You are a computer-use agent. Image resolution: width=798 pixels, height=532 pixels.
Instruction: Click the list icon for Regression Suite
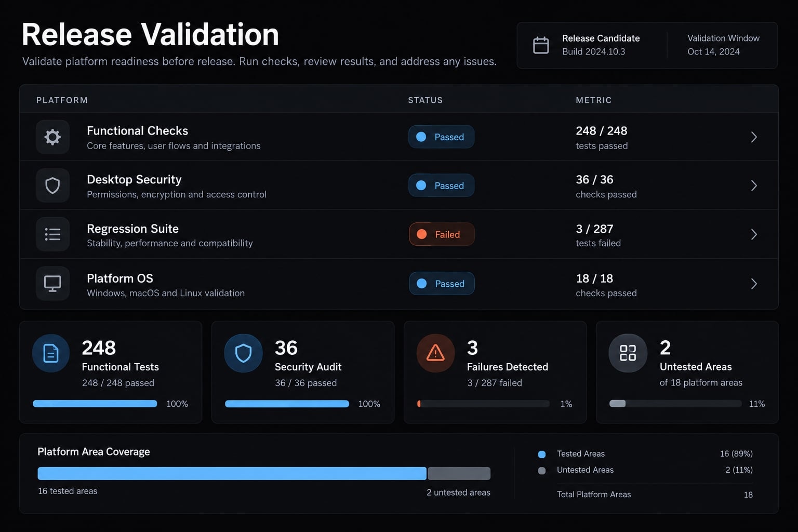pyautogui.click(x=52, y=234)
